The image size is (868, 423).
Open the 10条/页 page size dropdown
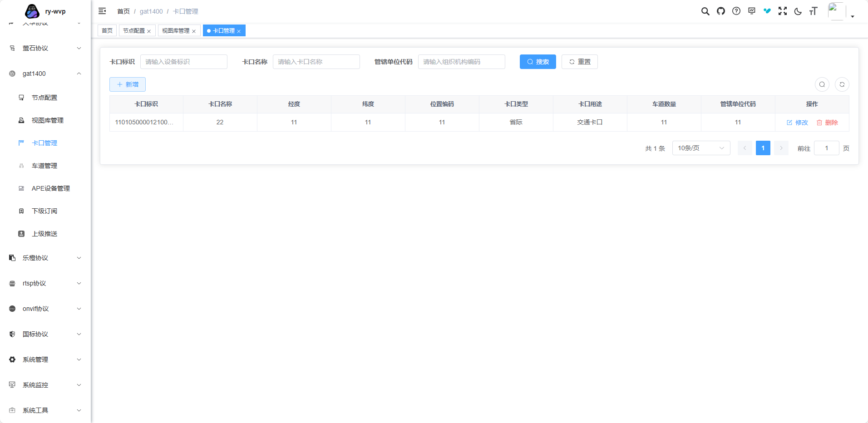(x=700, y=148)
